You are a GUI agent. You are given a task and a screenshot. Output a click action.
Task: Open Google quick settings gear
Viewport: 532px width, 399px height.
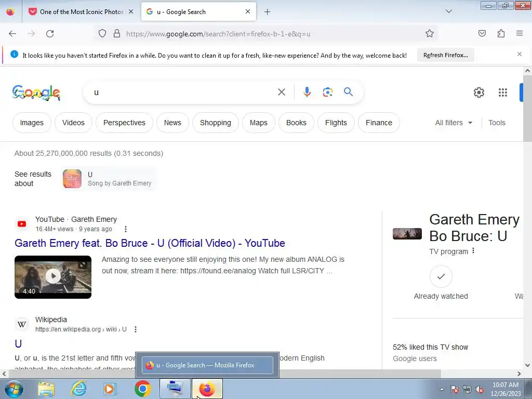[x=478, y=92]
